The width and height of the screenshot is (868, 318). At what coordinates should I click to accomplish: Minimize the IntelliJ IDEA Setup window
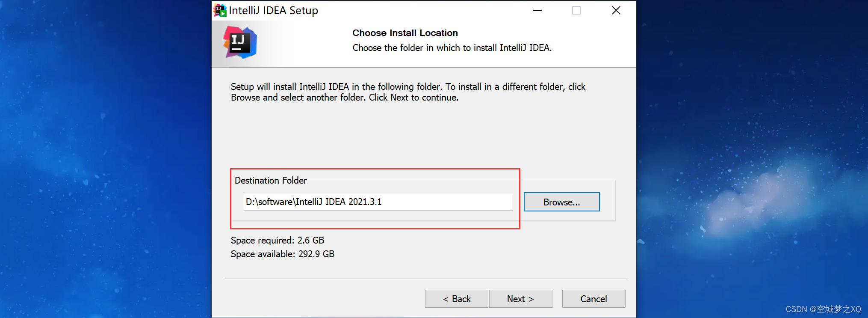537,10
